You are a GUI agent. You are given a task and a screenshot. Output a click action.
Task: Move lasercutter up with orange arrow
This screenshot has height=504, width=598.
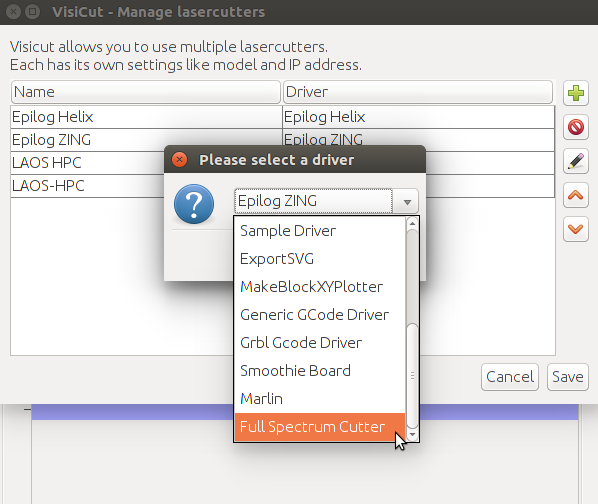(x=575, y=195)
